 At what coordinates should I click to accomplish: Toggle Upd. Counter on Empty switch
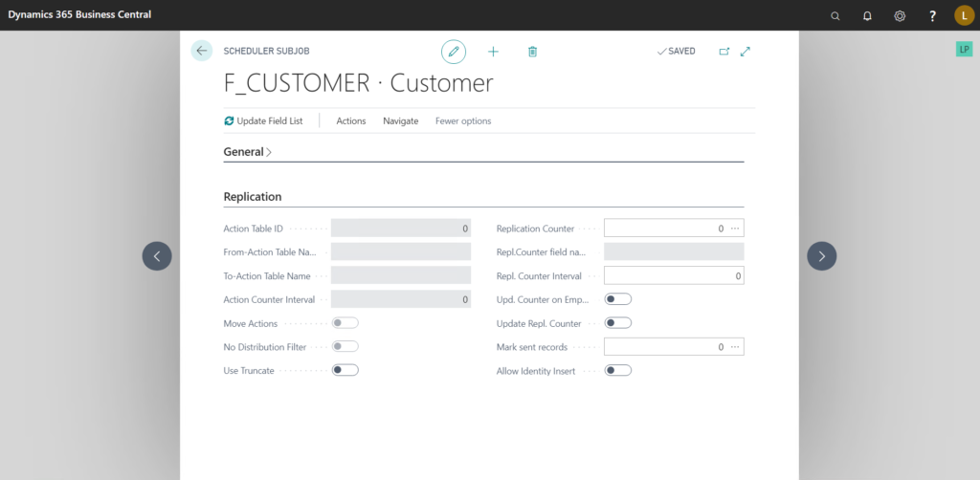[618, 299]
